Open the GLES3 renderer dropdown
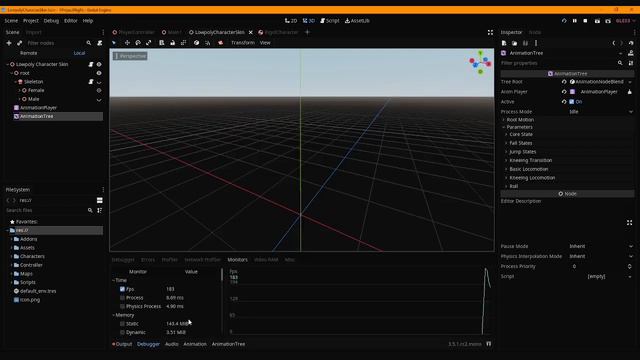 tap(626, 20)
